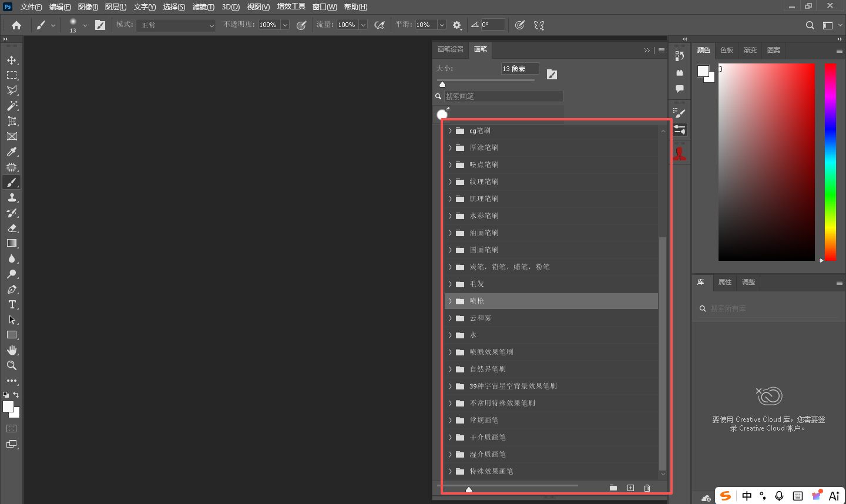
Task: Toggle pressure for opacity button
Action: (301, 25)
